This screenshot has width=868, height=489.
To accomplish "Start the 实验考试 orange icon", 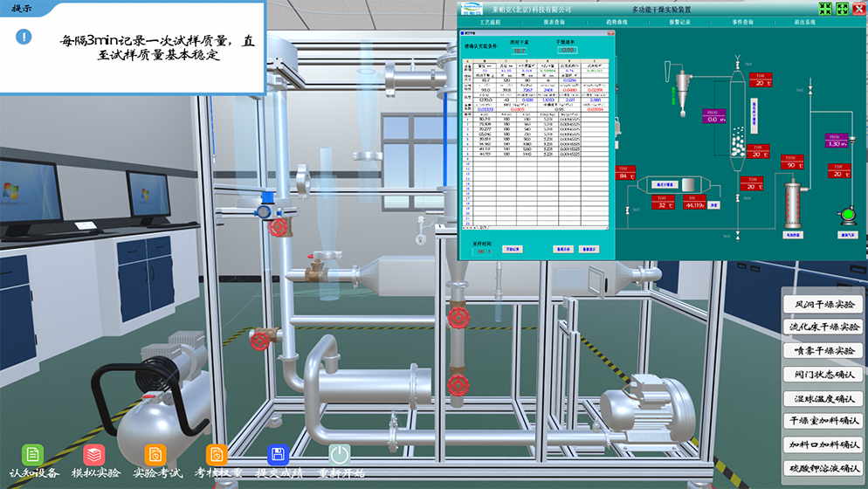I will pos(155,454).
